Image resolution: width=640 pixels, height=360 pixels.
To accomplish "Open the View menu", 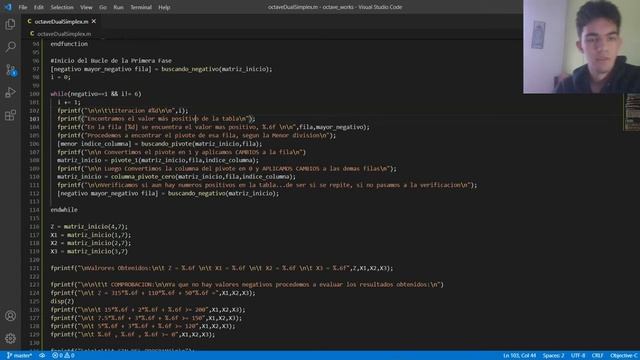I will click(86, 7).
